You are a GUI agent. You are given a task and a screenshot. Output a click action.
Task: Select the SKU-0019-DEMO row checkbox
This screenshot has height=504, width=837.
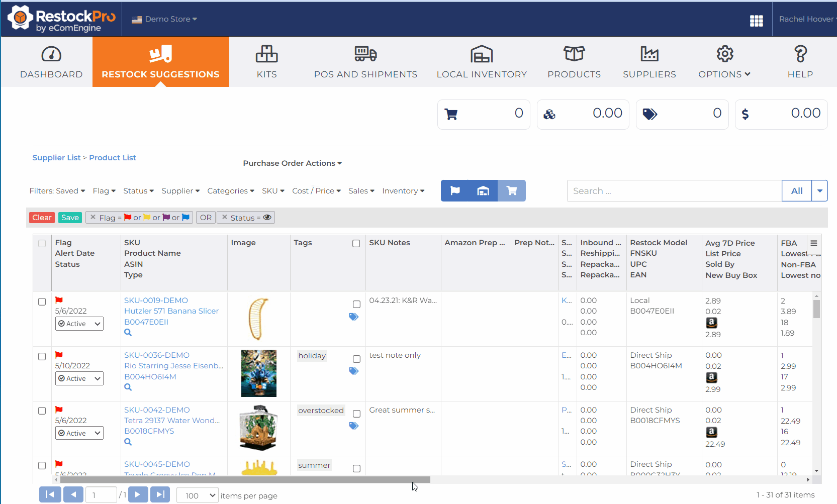tap(42, 302)
